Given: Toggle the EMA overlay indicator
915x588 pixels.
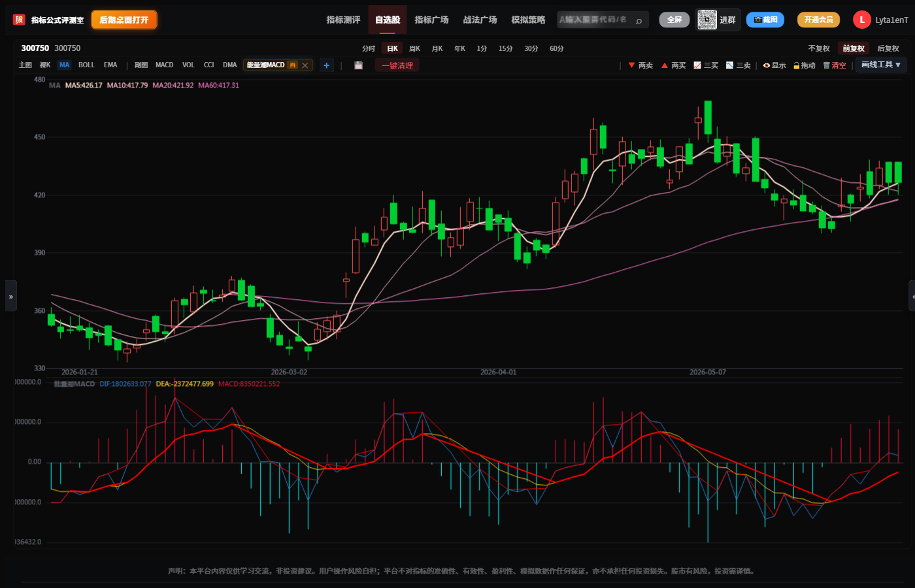Looking at the screenshot, I should click(x=110, y=65).
